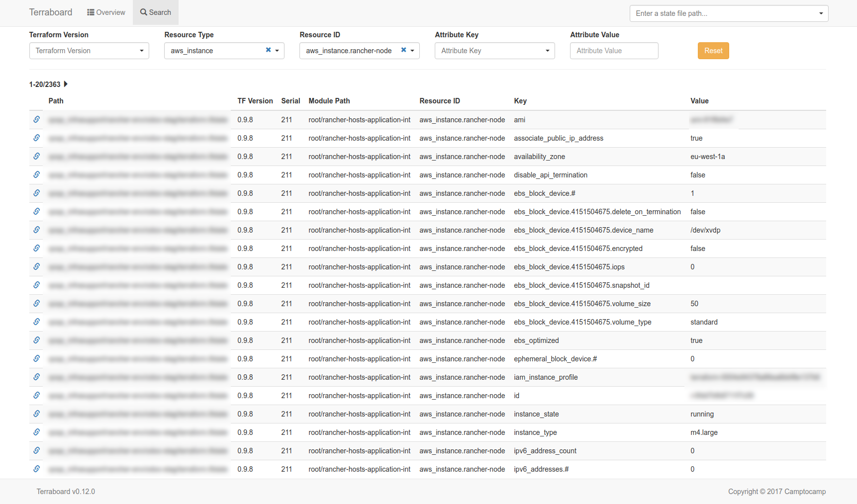Image resolution: width=857 pixels, height=504 pixels.
Task: Clear the aws_instance.rancher-node resource ID selection
Action: [403, 50]
